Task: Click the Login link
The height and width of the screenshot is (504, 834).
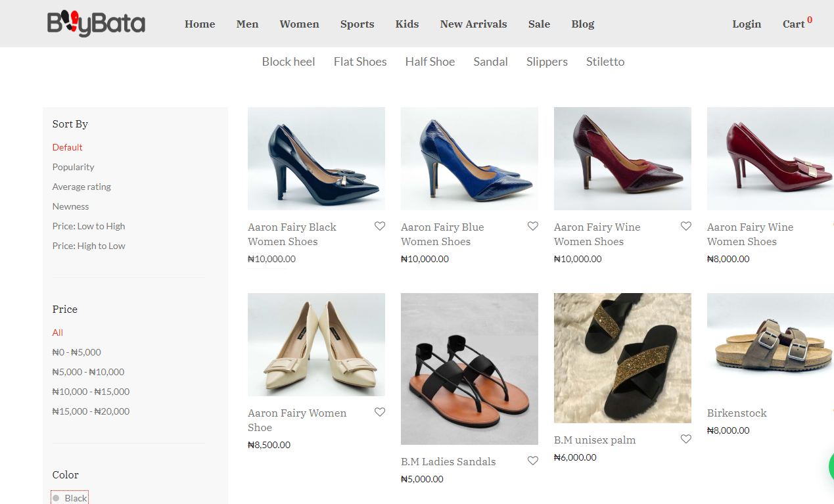Action: 747,24
